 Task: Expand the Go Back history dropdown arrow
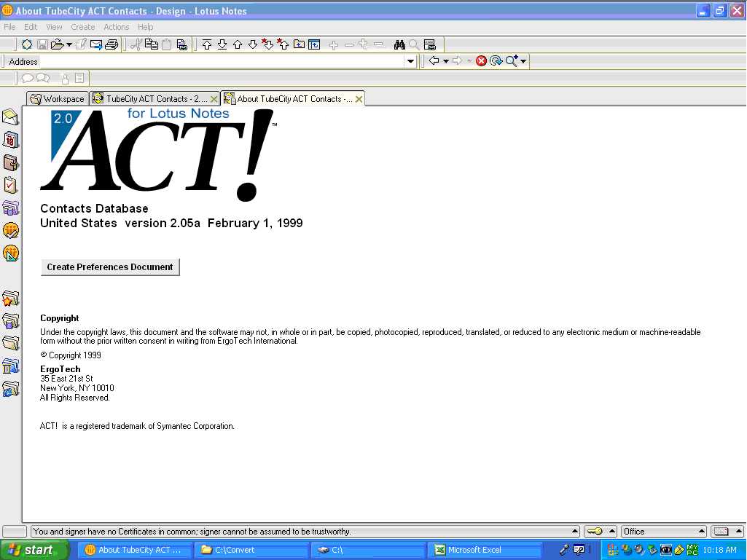coord(446,61)
